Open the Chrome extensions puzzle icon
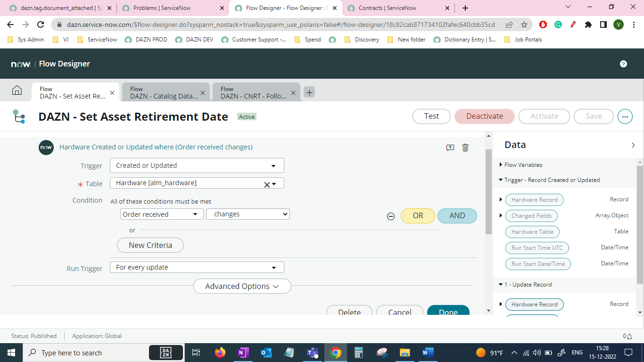This screenshot has width=644, height=362. click(588, 25)
